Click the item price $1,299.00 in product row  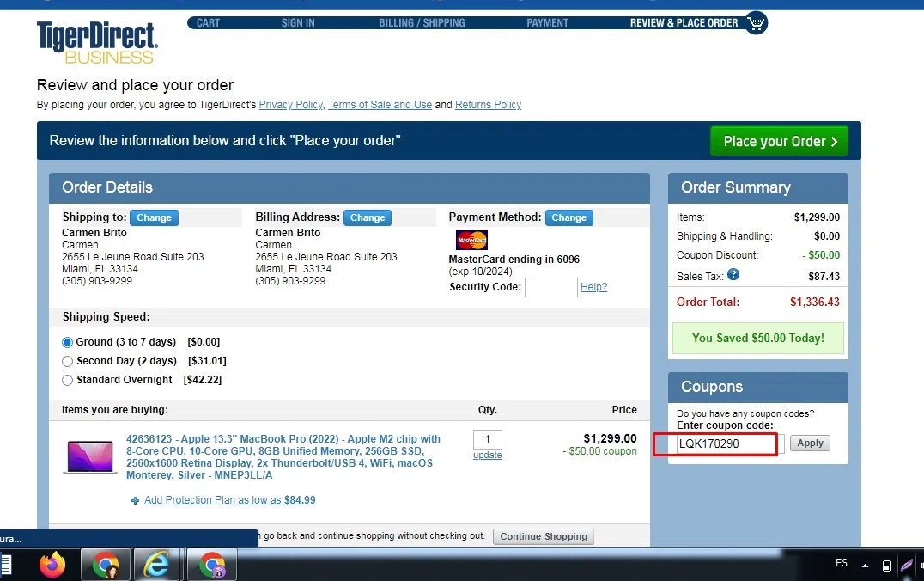click(610, 438)
